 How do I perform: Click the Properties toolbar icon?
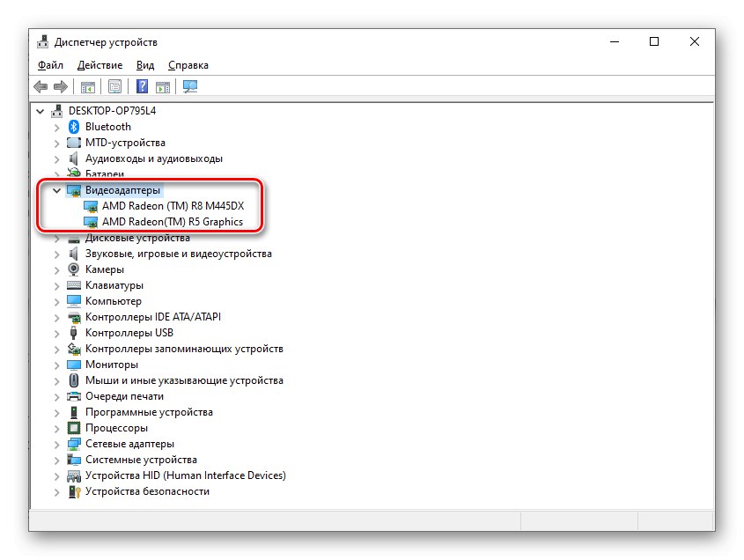(x=114, y=87)
